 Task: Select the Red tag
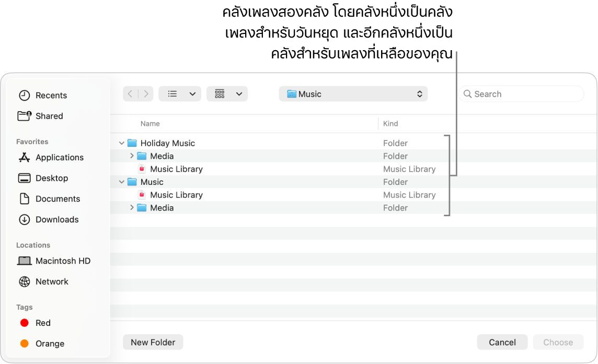(43, 323)
